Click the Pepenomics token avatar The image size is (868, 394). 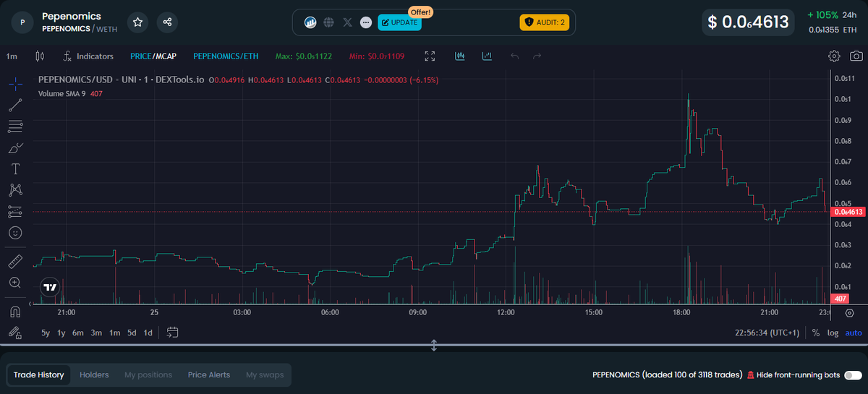[x=22, y=22]
